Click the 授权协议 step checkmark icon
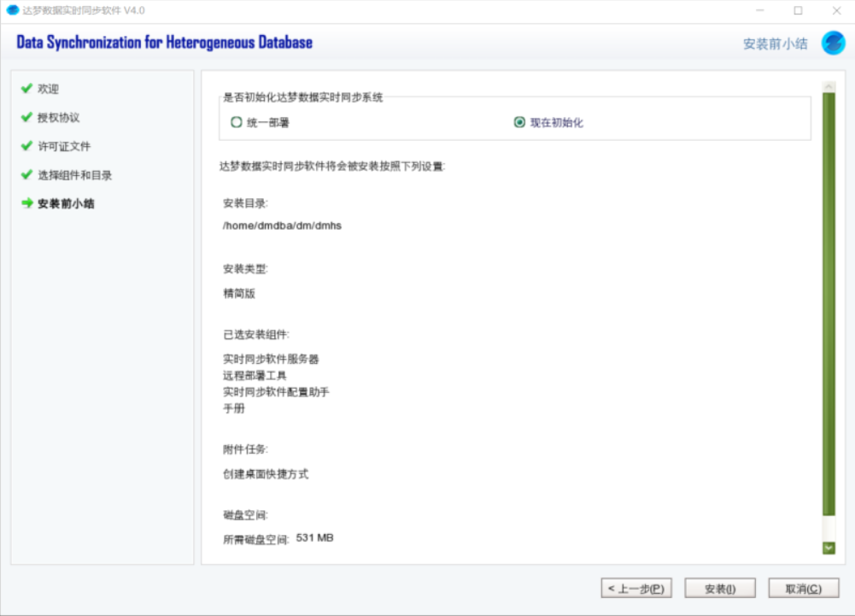 (26, 117)
